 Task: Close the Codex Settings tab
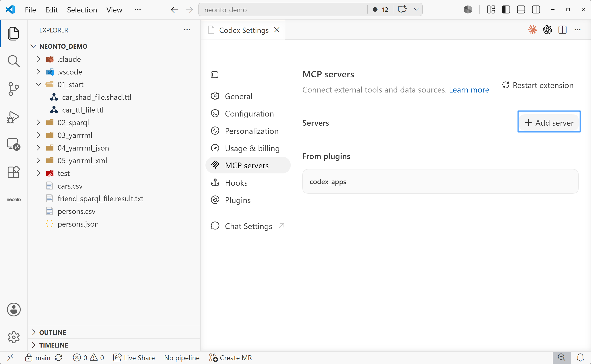coord(277,30)
